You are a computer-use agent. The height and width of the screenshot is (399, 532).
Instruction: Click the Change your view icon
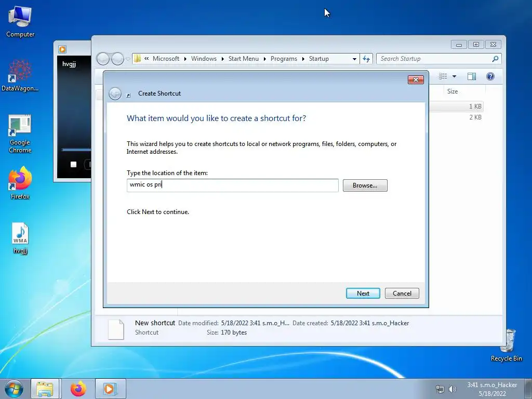pos(443,76)
